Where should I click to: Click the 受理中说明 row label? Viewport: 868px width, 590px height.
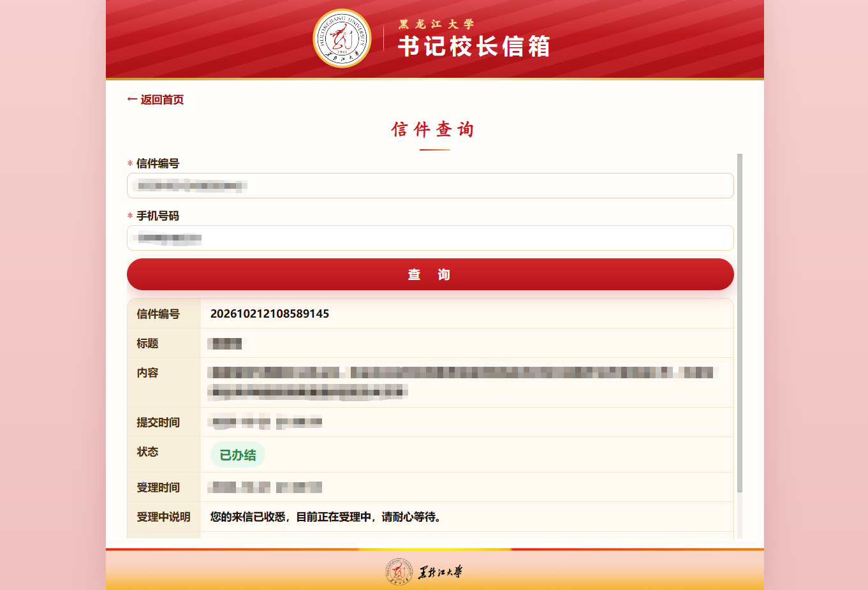(x=163, y=517)
